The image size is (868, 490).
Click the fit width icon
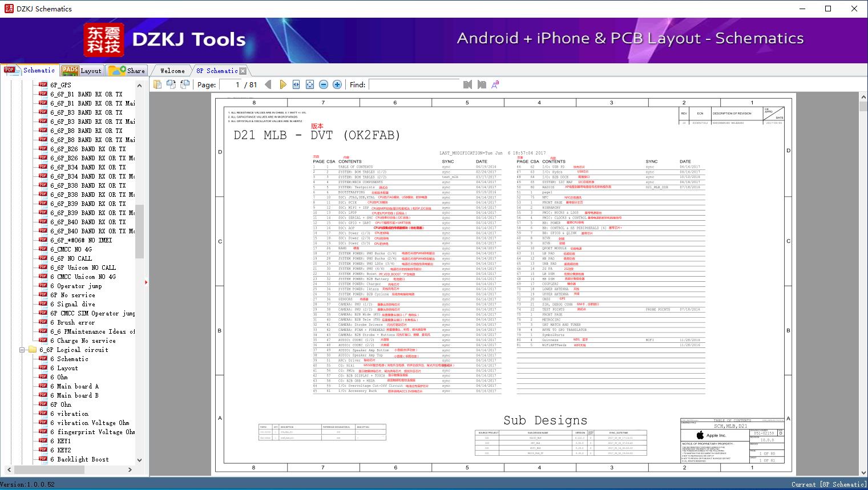point(296,84)
